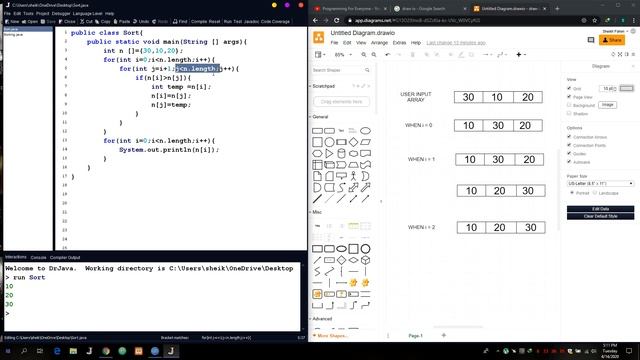Image resolution: width=640 pixels, height=360 pixels.
Task: Enable the Shadow checkbox
Action: [x=569, y=113]
